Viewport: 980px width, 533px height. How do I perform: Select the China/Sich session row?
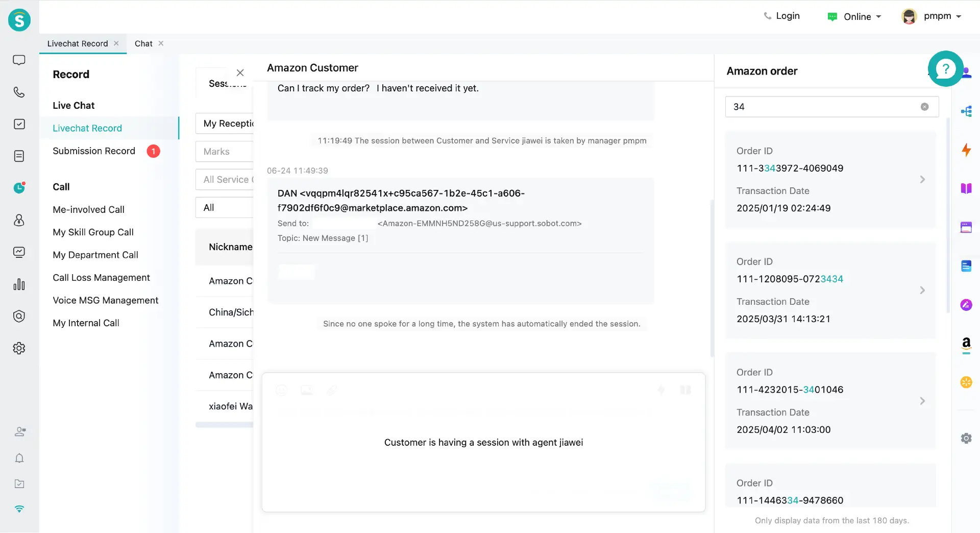[x=225, y=312]
